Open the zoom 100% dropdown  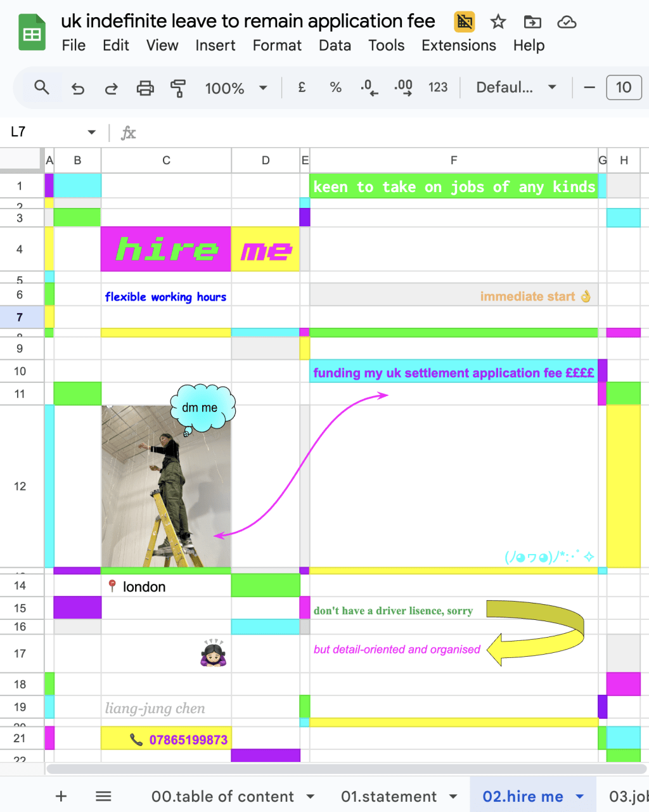coord(236,88)
